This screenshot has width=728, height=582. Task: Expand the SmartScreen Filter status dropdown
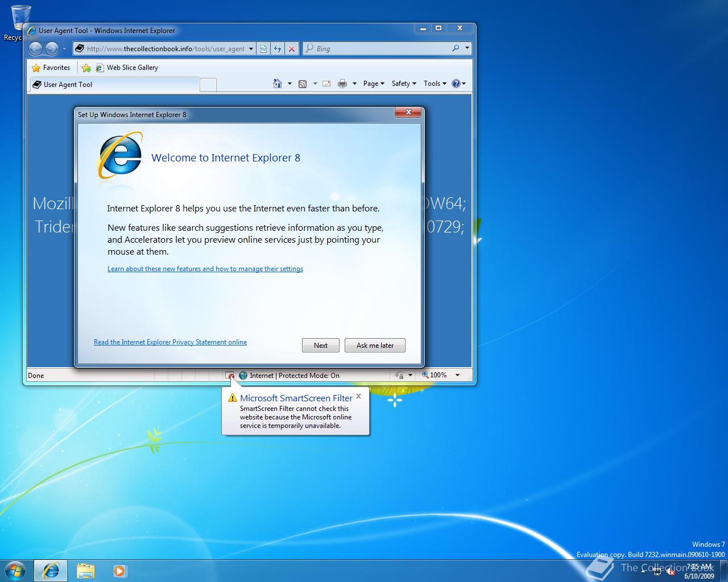click(410, 376)
